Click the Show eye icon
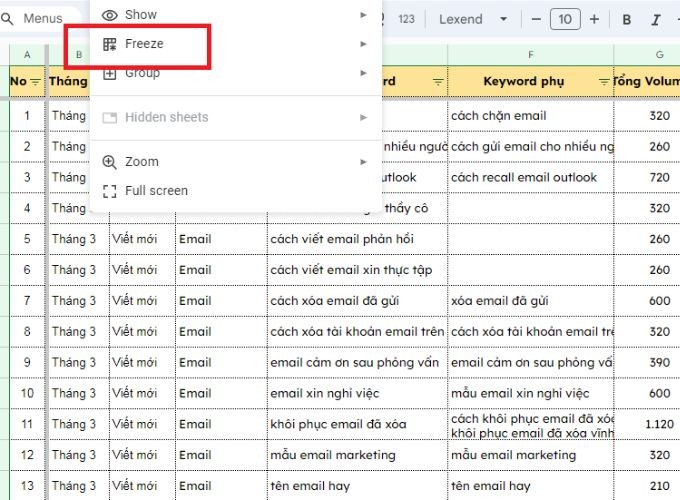The width and height of the screenshot is (680, 500). 109,15
